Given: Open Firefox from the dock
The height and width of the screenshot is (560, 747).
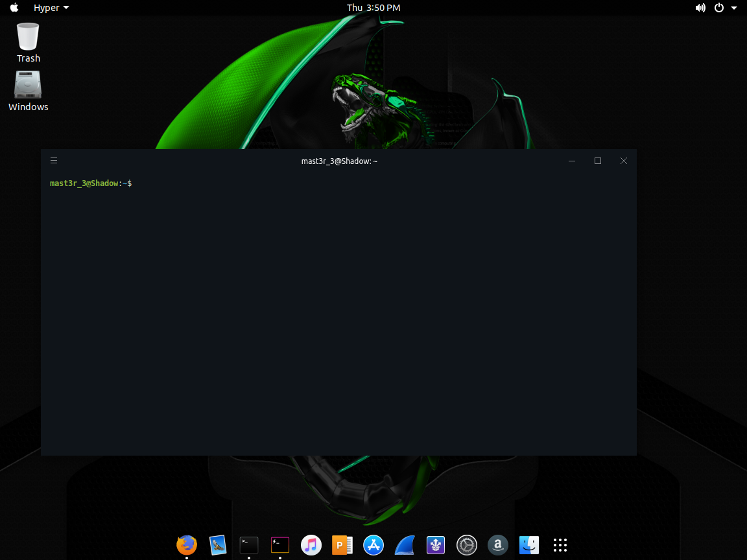Looking at the screenshot, I should 187,544.
